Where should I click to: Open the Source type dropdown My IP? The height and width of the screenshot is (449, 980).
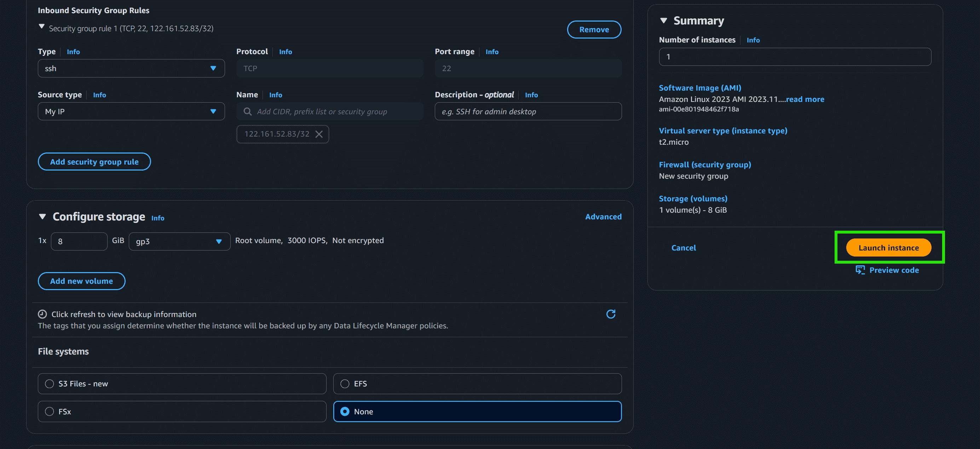click(131, 111)
